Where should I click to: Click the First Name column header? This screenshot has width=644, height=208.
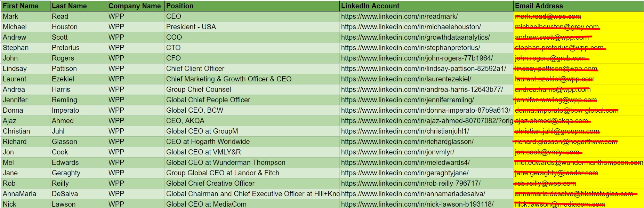(x=21, y=6)
